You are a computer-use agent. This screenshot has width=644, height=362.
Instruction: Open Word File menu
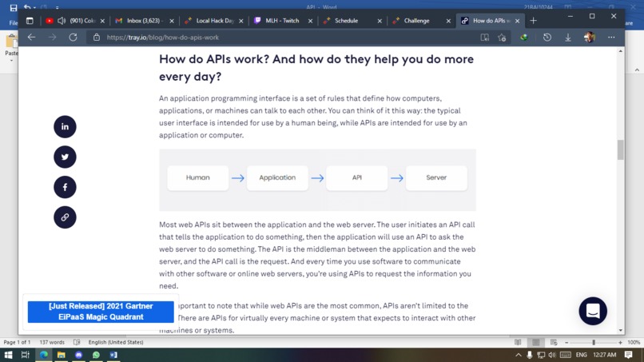click(14, 23)
